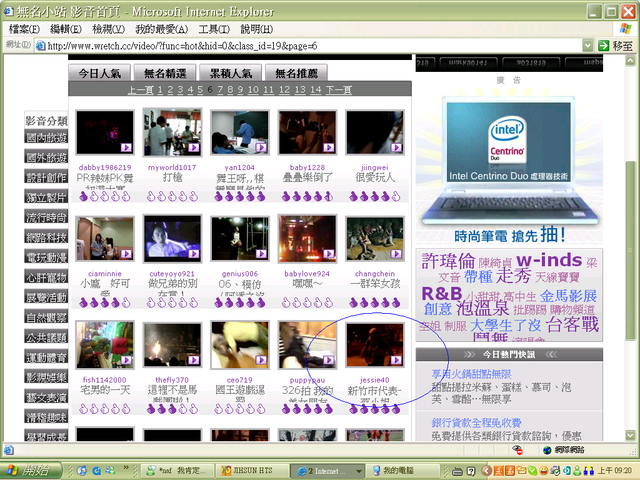Viewport: 640px width, 480px height.
Task: Click the w-inds tag in tag cloud
Action: point(549,260)
